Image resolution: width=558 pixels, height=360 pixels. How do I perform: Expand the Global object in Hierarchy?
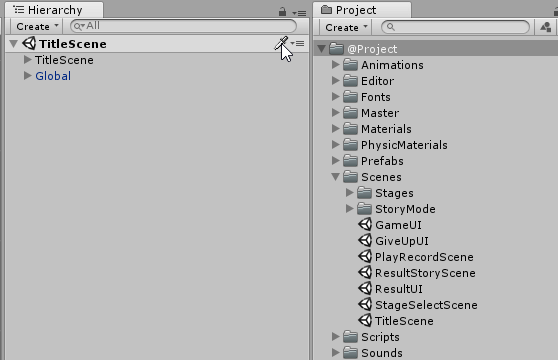pos(27,75)
